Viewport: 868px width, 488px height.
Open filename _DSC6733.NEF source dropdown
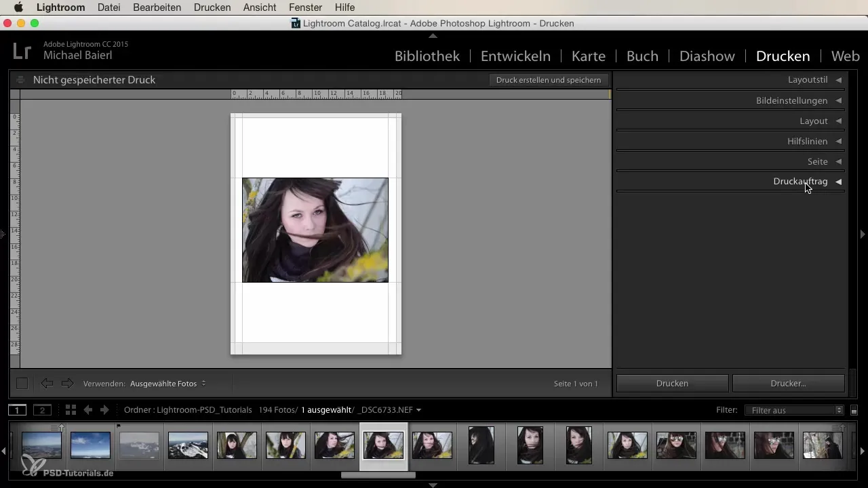click(390, 410)
